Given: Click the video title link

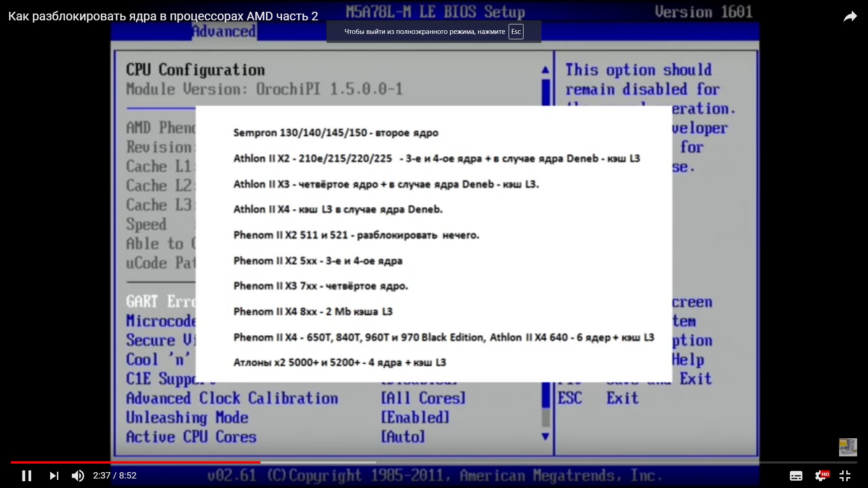Looking at the screenshot, I should [x=163, y=16].
